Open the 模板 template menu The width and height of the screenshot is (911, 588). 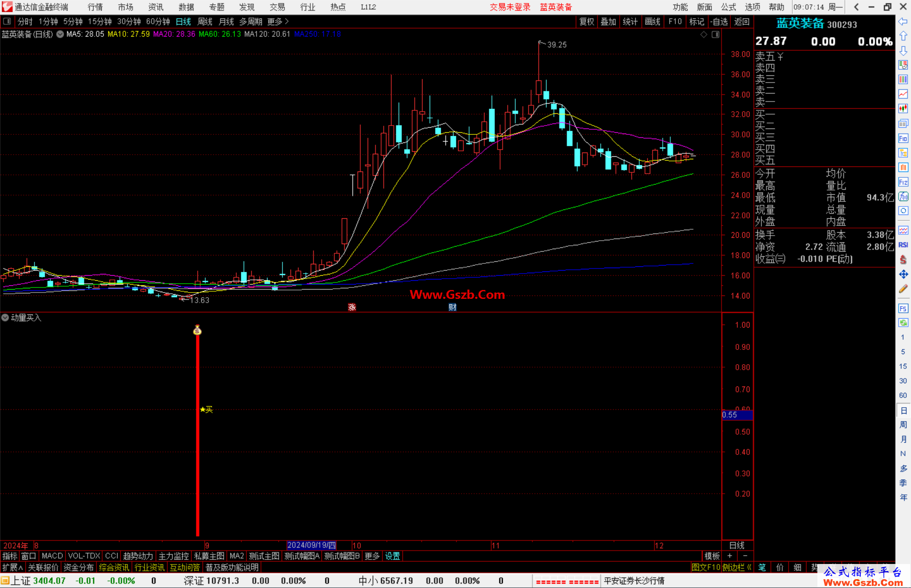click(x=712, y=556)
